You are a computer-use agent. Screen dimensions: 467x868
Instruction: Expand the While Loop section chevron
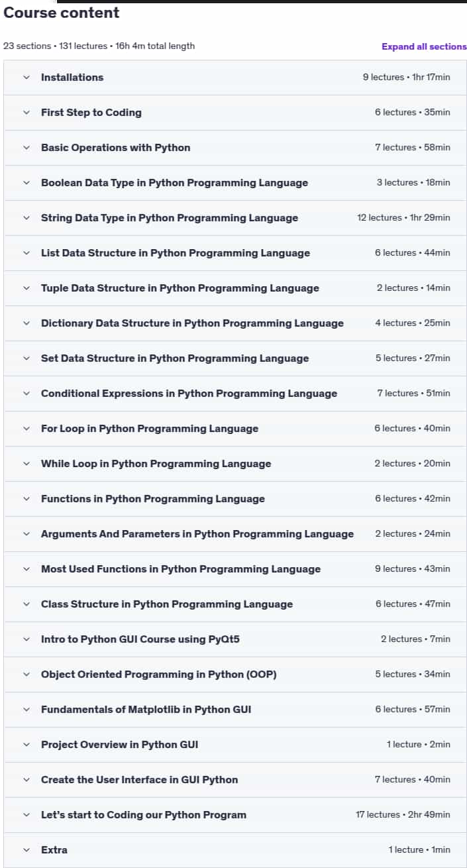(x=26, y=464)
